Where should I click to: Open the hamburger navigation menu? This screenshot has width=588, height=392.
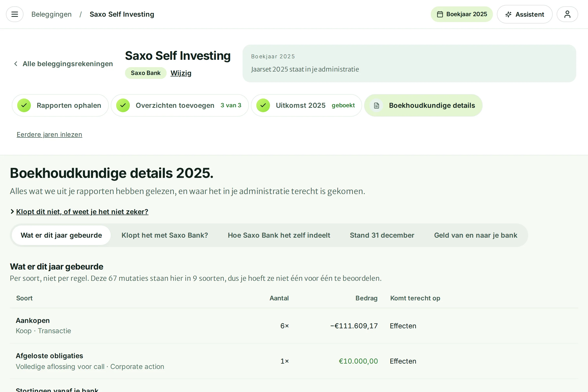pyautogui.click(x=14, y=14)
